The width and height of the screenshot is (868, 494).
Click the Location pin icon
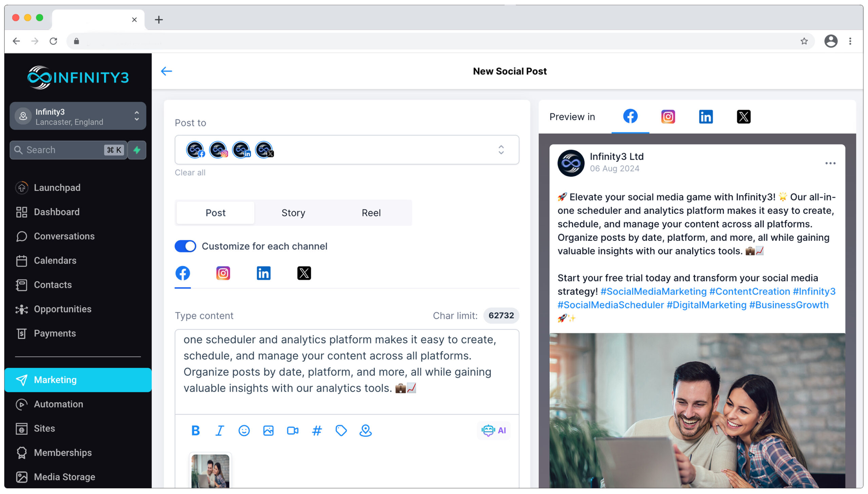366,430
